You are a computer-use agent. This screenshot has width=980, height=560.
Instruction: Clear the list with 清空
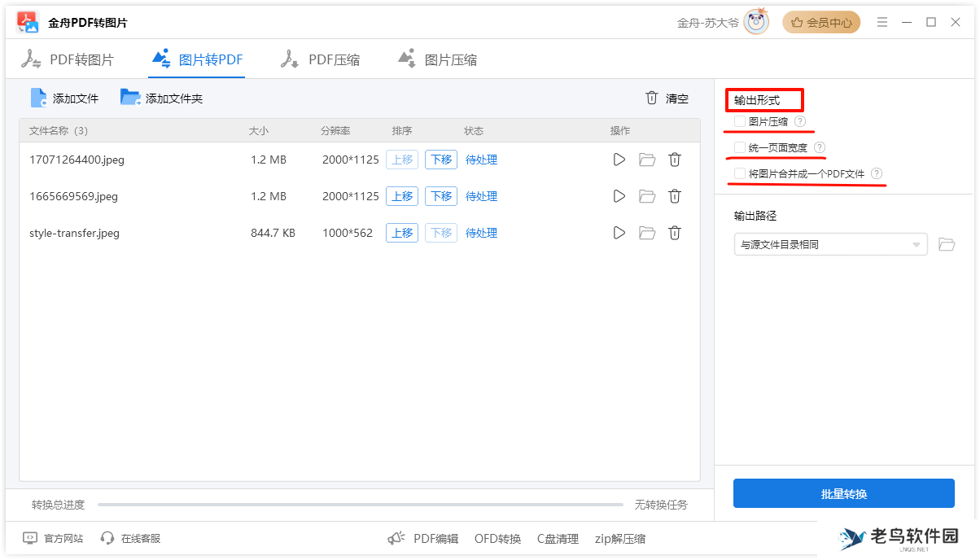point(677,98)
